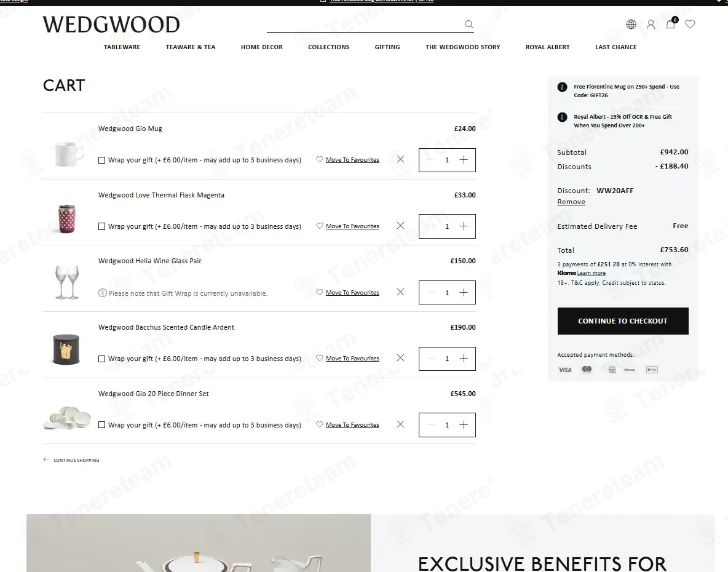This screenshot has width=728, height=572.
Task: Click Klarna Learn more link
Action: pyautogui.click(x=591, y=273)
